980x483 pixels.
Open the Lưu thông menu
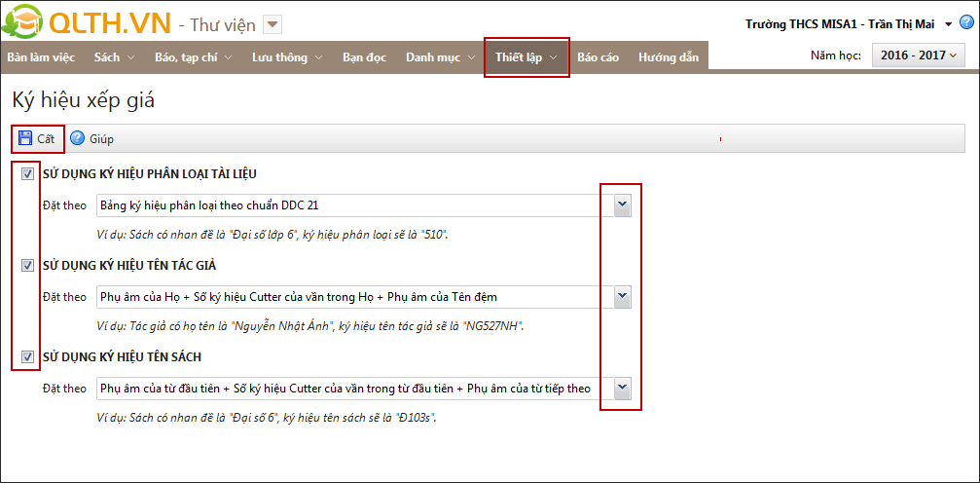(x=287, y=57)
